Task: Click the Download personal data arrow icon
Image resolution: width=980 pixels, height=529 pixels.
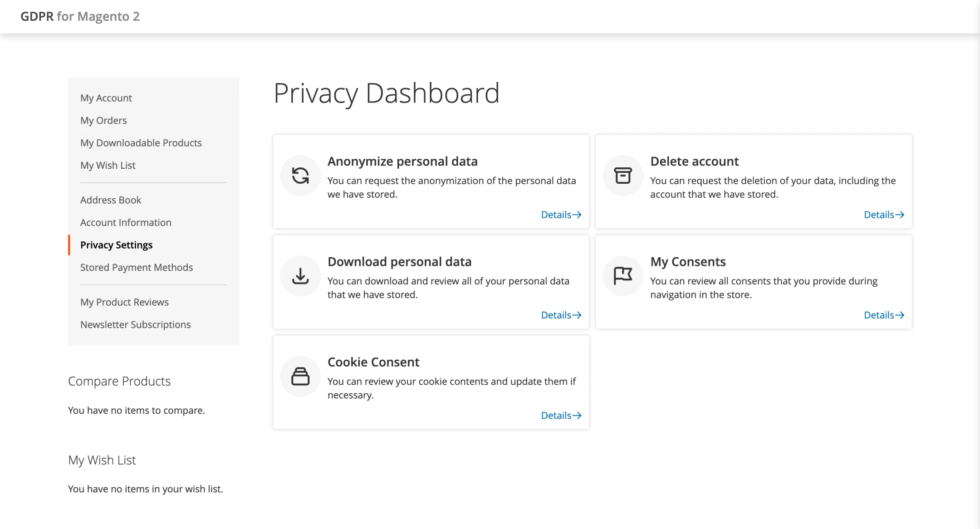Action: tap(300, 276)
